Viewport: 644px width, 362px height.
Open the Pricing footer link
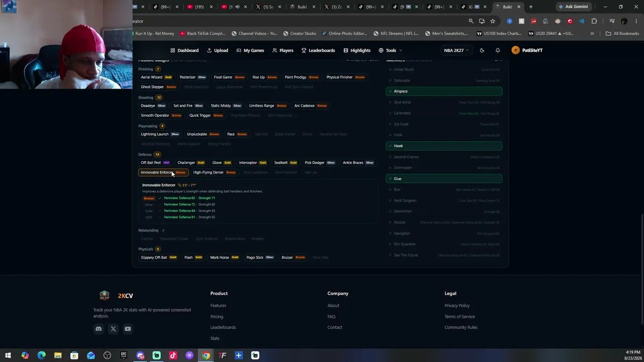[x=217, y=317]
